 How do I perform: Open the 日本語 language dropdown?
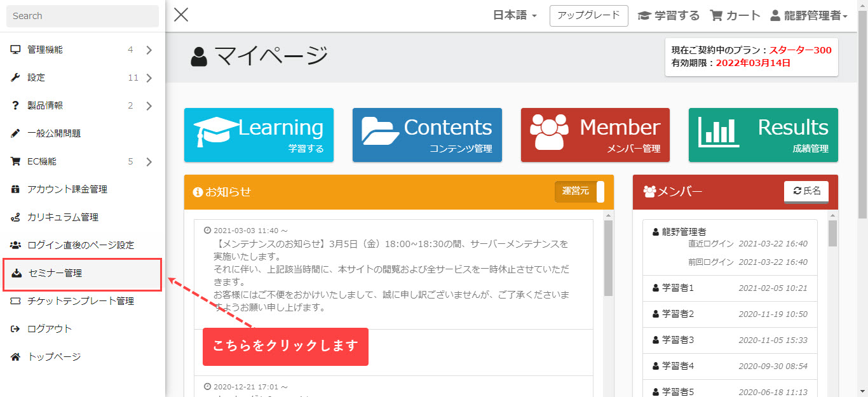pyautogui.click(x=515, y=16)
